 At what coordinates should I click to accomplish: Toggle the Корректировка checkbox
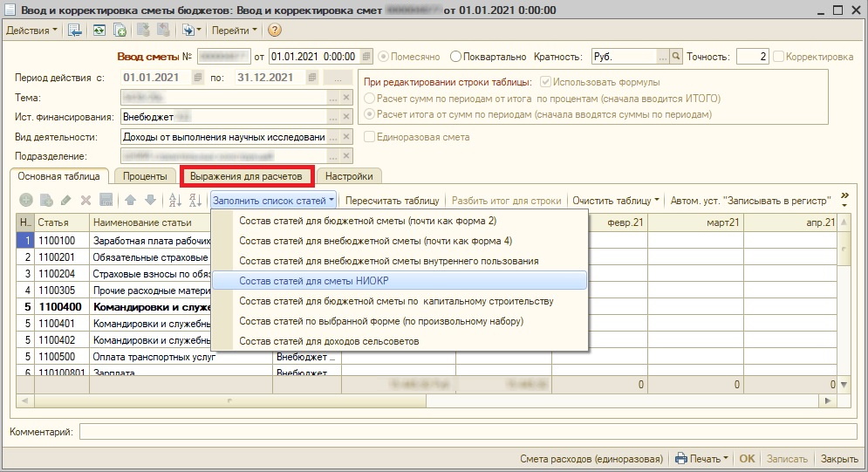click(777, 57)
